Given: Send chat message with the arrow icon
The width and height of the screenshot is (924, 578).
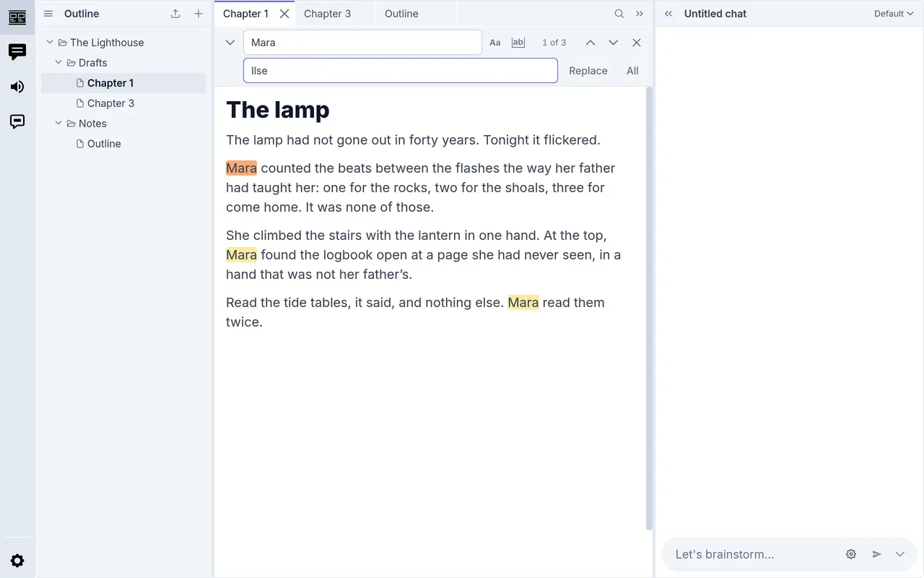Looking at the screenshot, I should [877, 554].
